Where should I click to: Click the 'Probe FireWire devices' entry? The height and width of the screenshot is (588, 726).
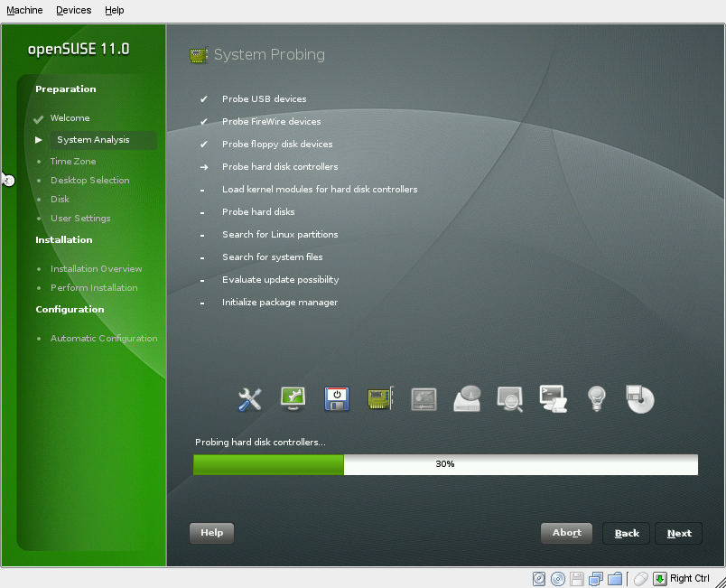point(271,122)
